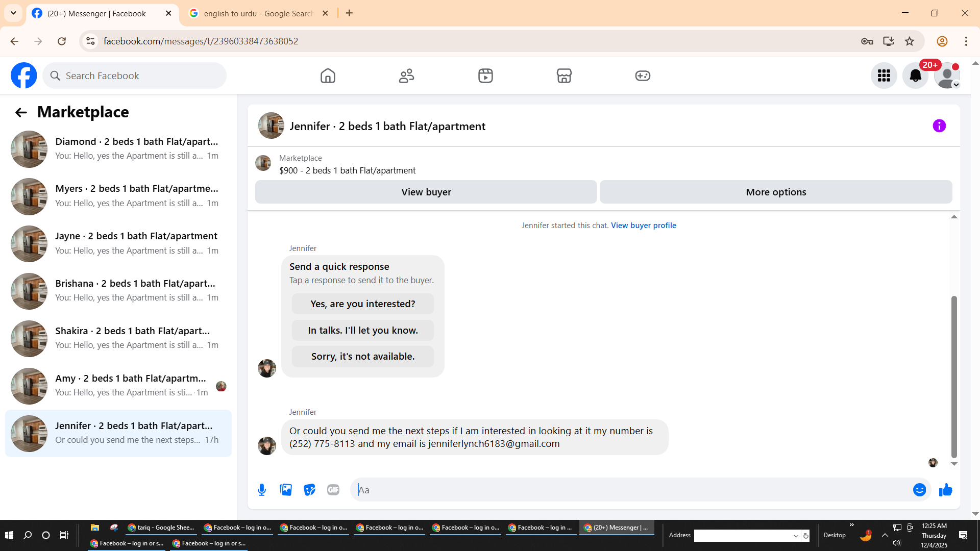Click the View buyer button

(x=426, y=192)
